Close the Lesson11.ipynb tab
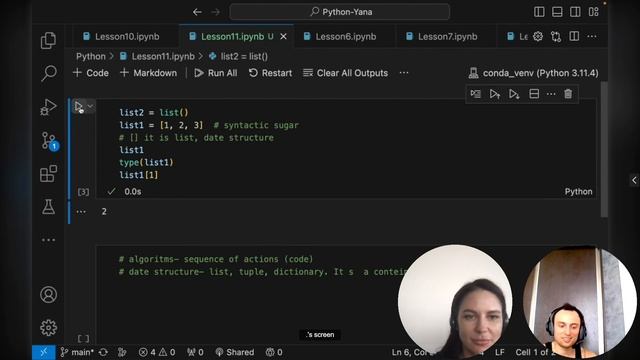The width and height of the screenshot is (640, 360). [283, 37]
